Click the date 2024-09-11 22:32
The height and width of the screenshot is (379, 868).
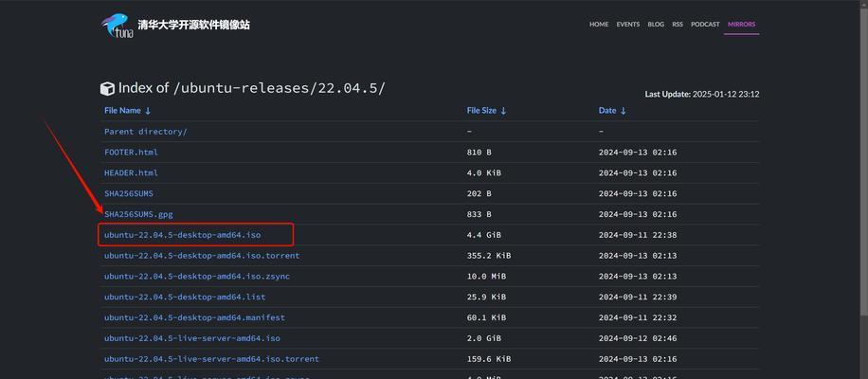[x=638, y=317]
